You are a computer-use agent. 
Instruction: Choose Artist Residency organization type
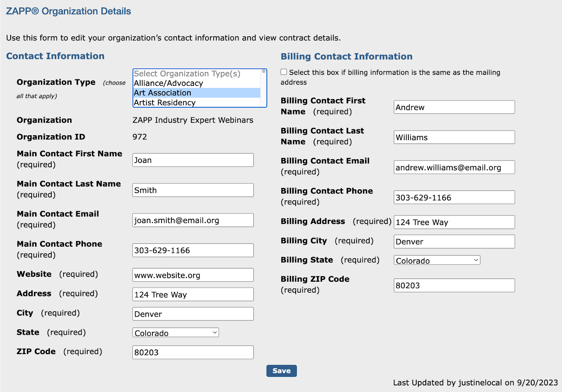coord(164,103)
